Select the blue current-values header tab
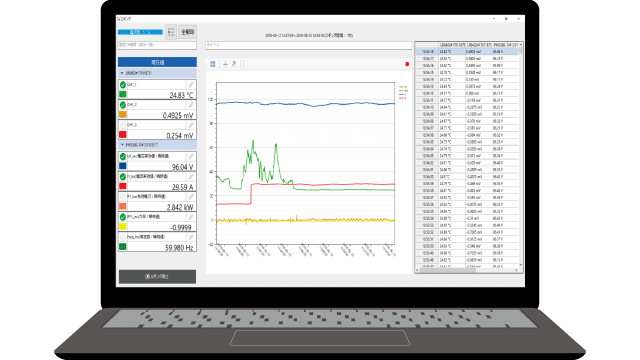This screenshot has width=640, height=360. pyautogui.click(x=158, y=62)
